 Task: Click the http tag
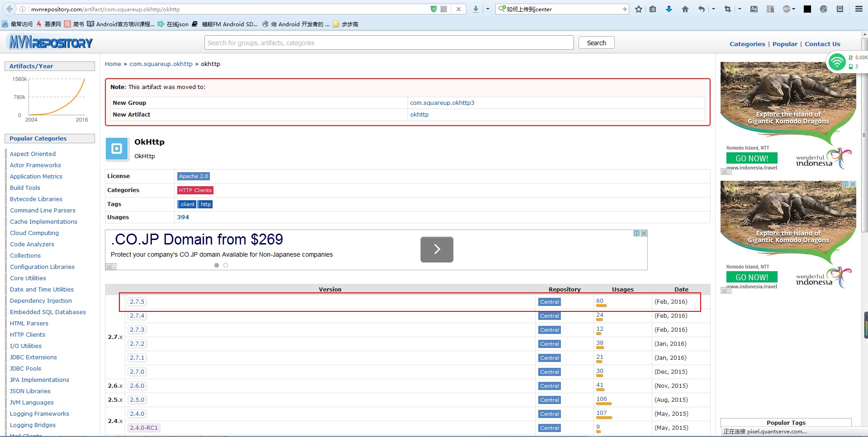(x=205, y=204)
